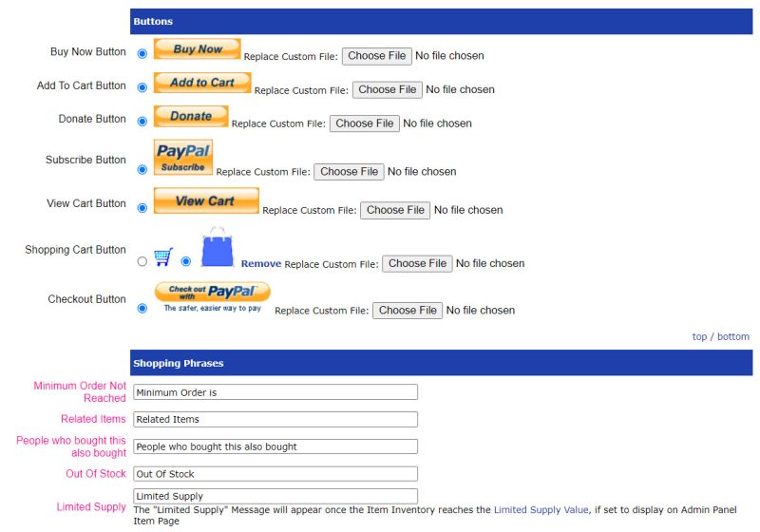Click the orange Buy Now button image
The width and height of the screenshot is (760, 532).
click(x=198, y=49)
